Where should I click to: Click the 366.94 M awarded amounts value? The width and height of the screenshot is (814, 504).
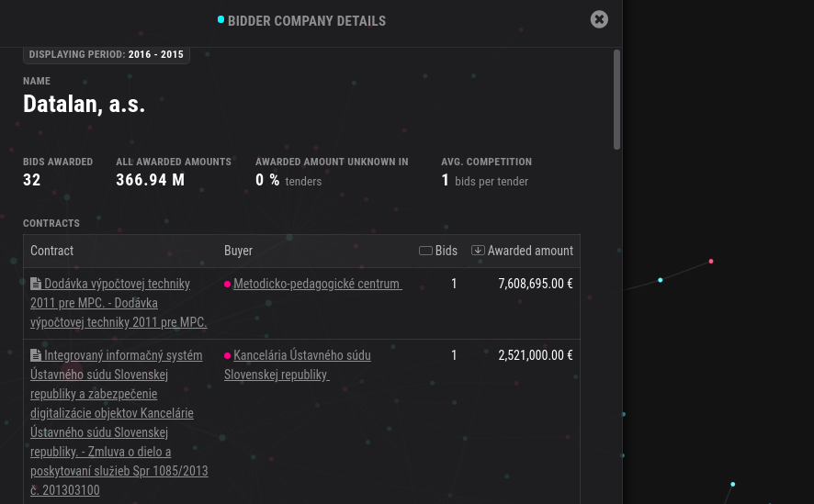click(150, 180)
